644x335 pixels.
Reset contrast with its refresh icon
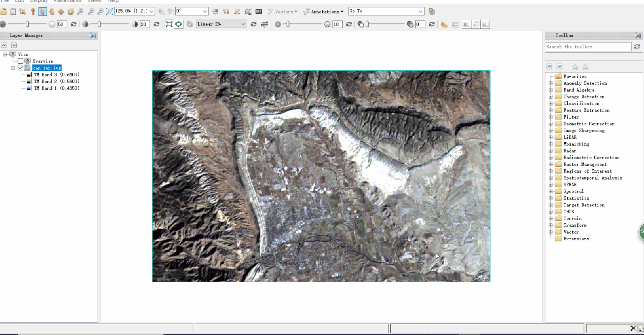pos(156,24)
